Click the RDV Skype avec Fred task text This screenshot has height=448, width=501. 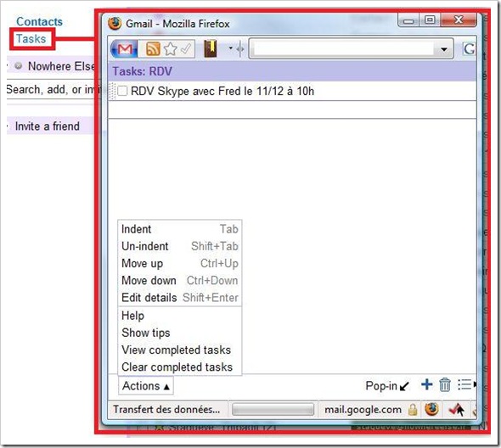[222, 91]
